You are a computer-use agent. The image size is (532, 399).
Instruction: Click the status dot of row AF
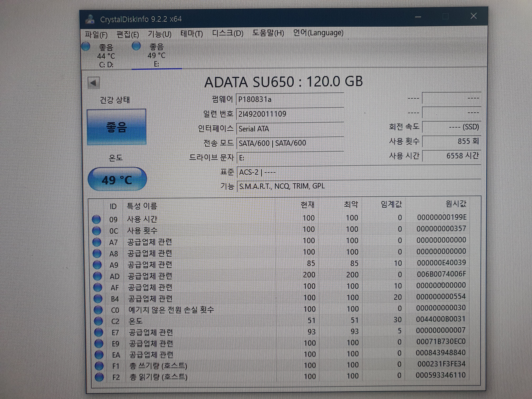click(98, 287)
